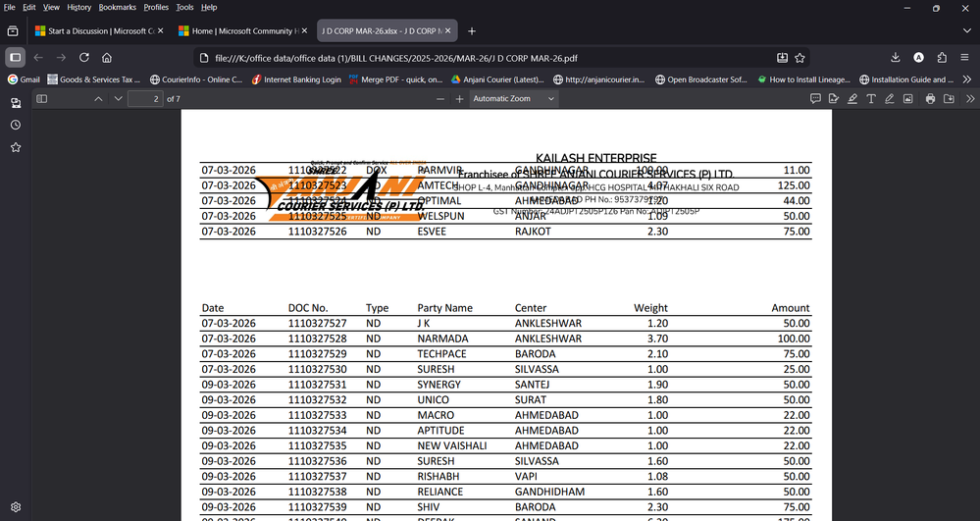Open Bookmarks star in the sidebar

tap(16, 147)
